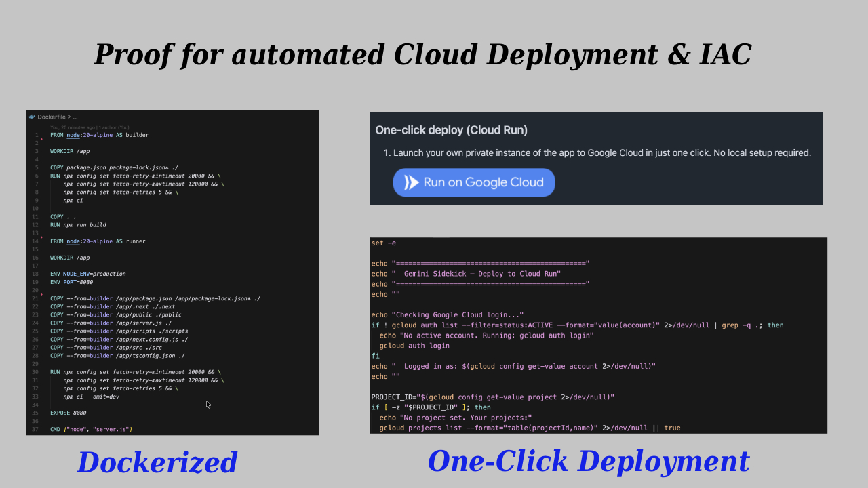Screen dimensions: 868x488
Task: Click the "Logged in as:" echo line
Action: coord(513,366)
